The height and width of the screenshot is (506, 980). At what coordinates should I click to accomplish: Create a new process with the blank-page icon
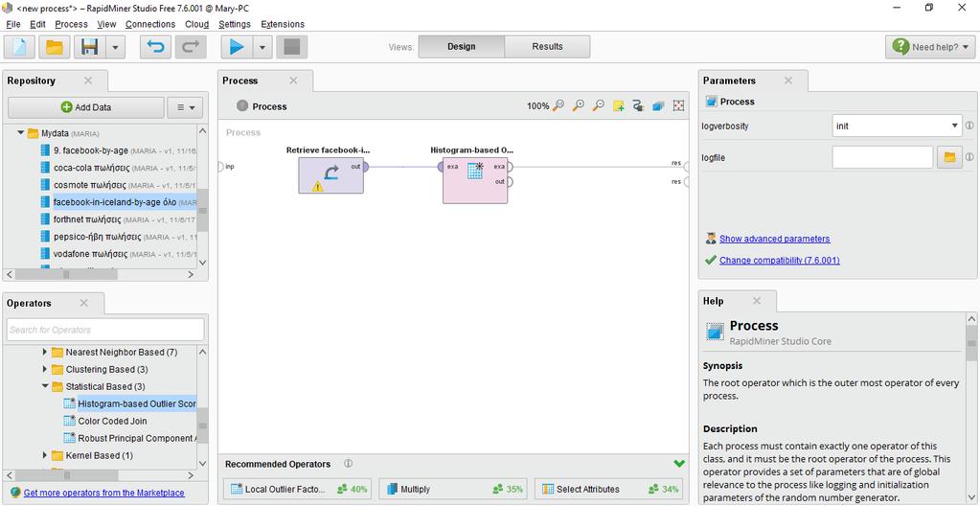19,47
